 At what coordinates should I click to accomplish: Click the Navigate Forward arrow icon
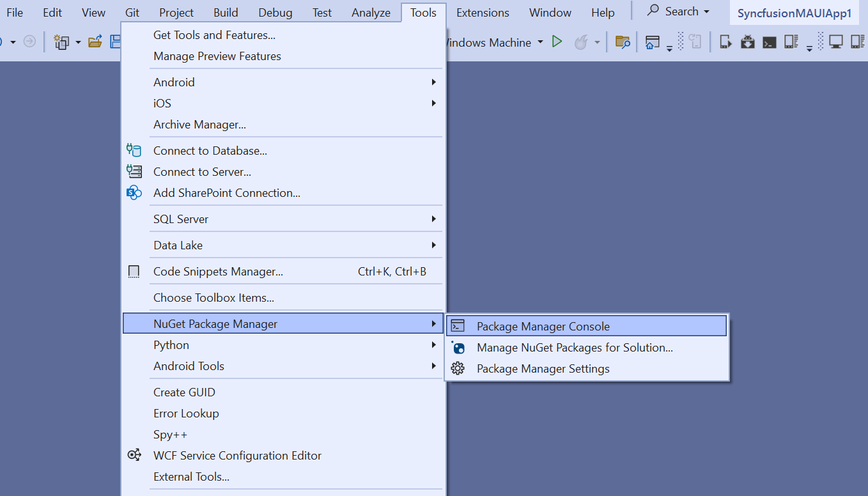pyautogui.click(x=29, y=42)
